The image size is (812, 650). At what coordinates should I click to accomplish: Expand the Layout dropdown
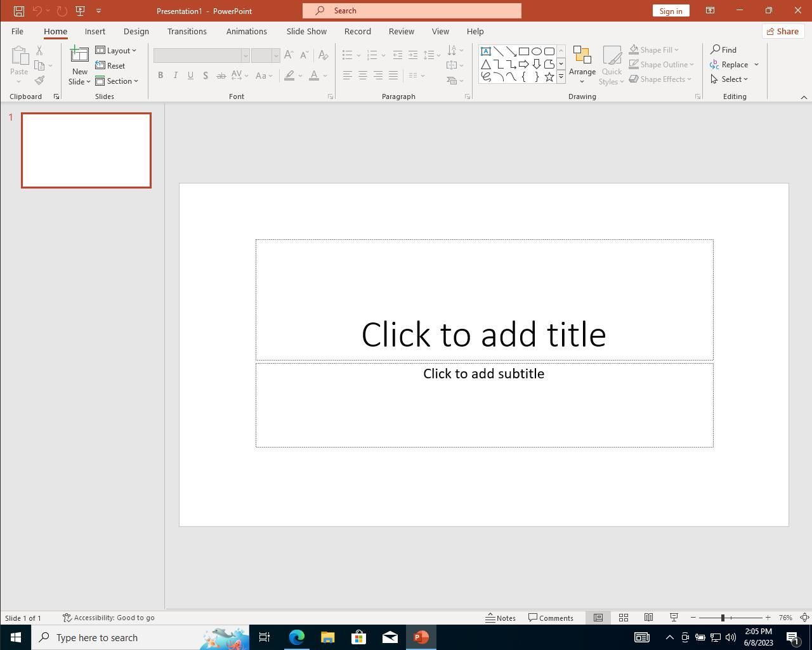coord(116,50)
